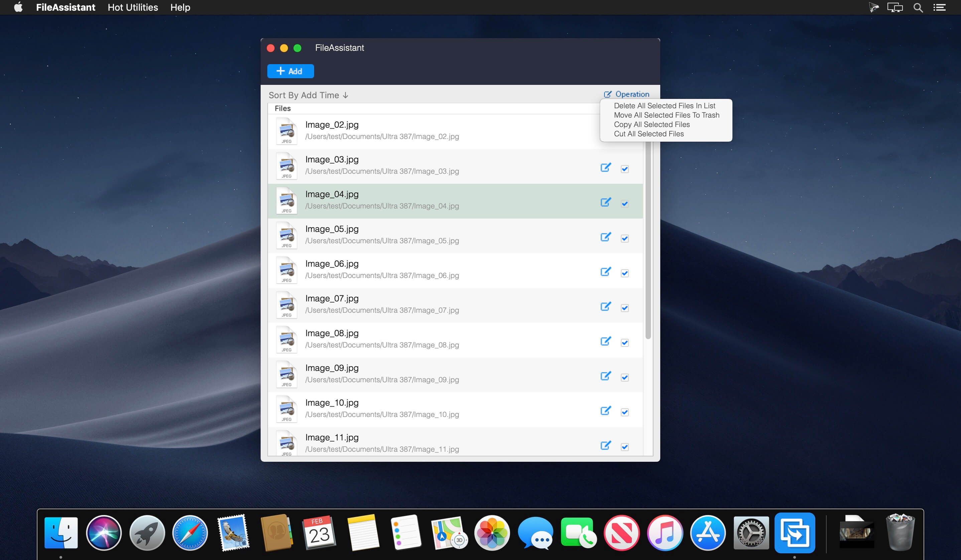Open the News app in Dock
This screenshot has height=560, width=961.
pyautogui.click(x=622, y=533)
